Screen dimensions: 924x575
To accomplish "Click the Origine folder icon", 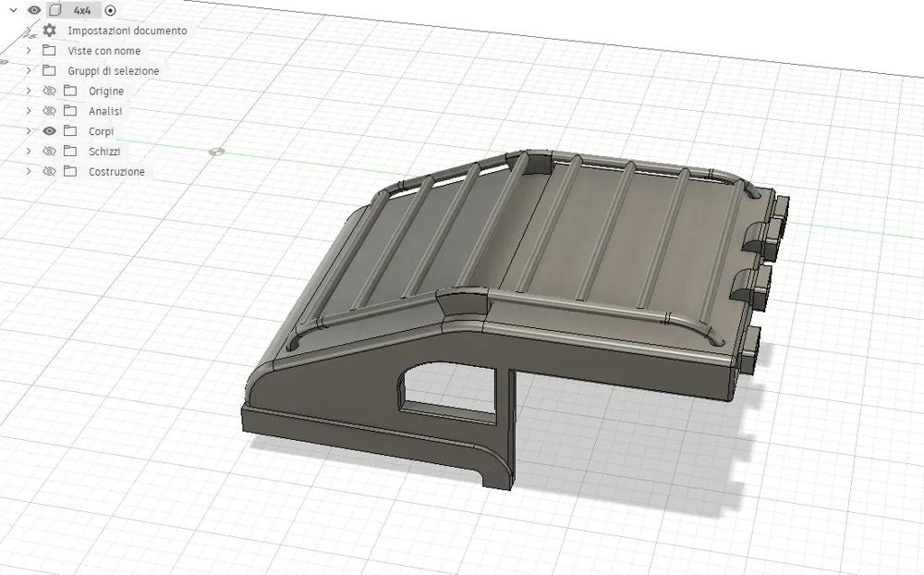I will 70,91.
